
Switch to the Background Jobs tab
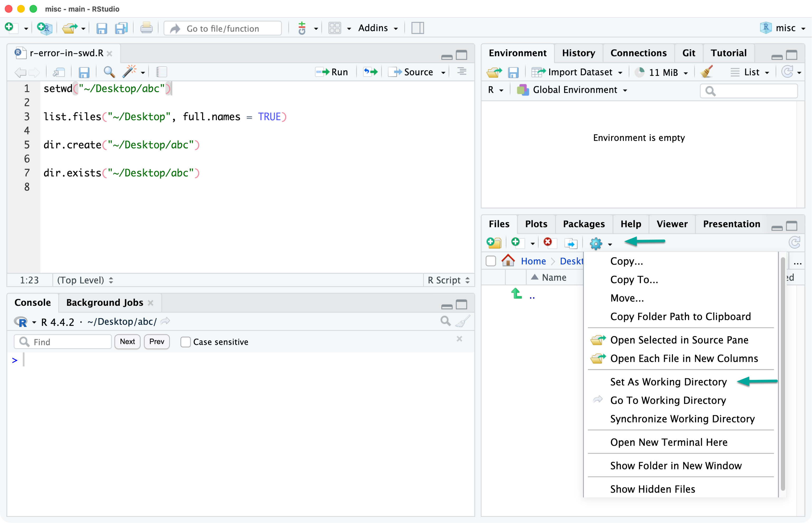(x=104, y=302)
